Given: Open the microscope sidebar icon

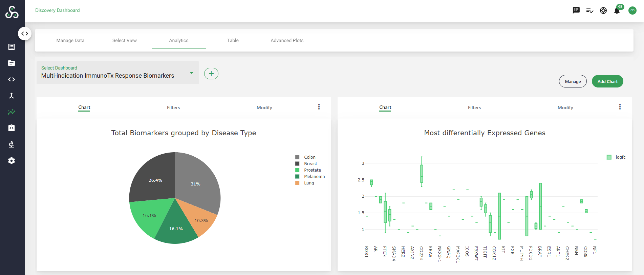Looking at the screenshot, I should pyautogui.click(x=12, y=144).
